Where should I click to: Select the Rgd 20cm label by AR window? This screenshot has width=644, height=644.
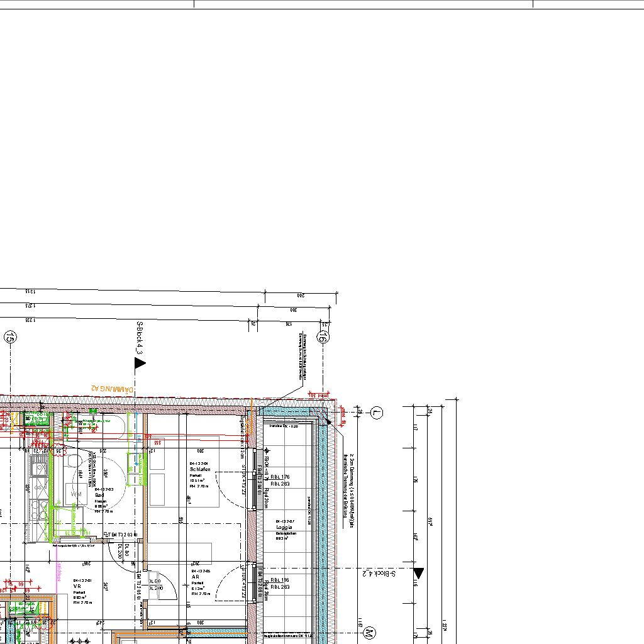(266, 591)
